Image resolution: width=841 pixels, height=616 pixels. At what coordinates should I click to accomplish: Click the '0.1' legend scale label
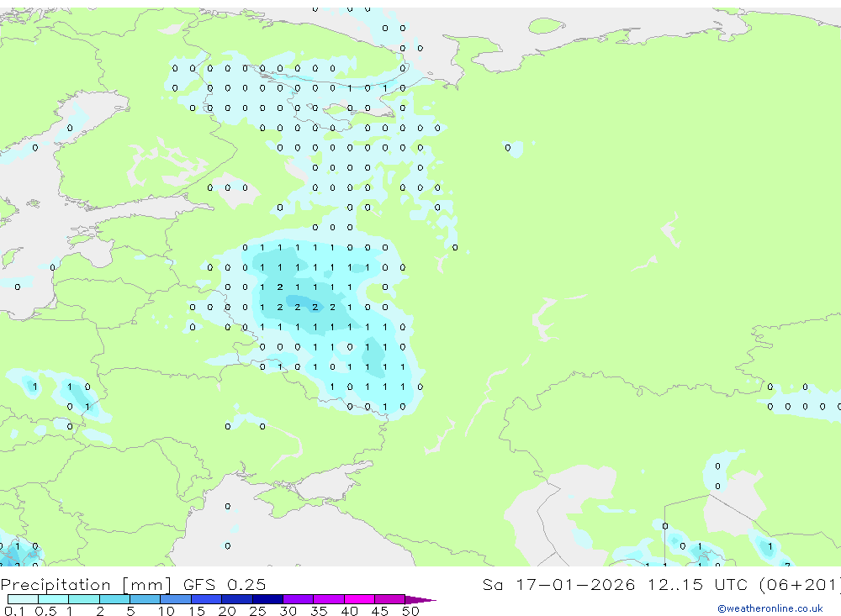(x=14, y=611)
